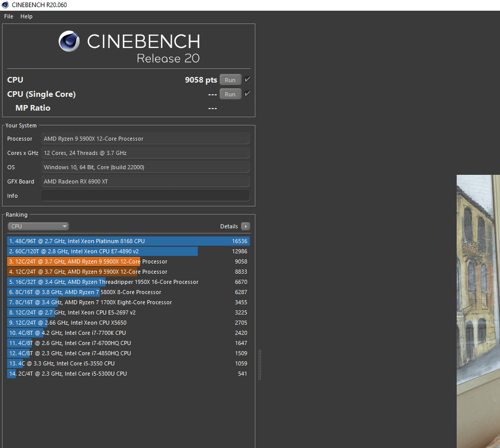Image resolution: width=500 pixels, height=448 pixels.
Task: Select rank 2 Intel Xeon E7-4890 v2 row
Action: coord(128,251)
